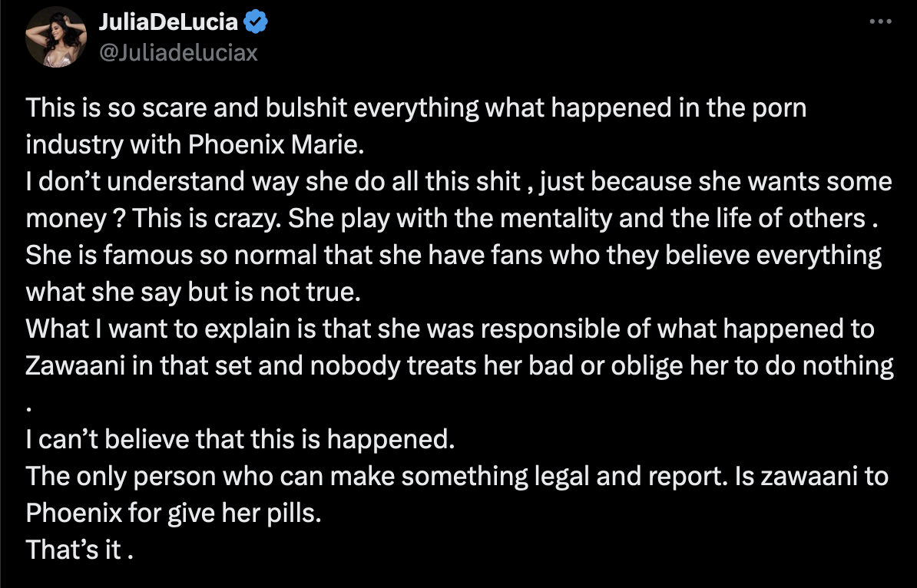Click the line beginning "I don't understand way"
The width and height of the screenshot is (917, 588).
458,183
